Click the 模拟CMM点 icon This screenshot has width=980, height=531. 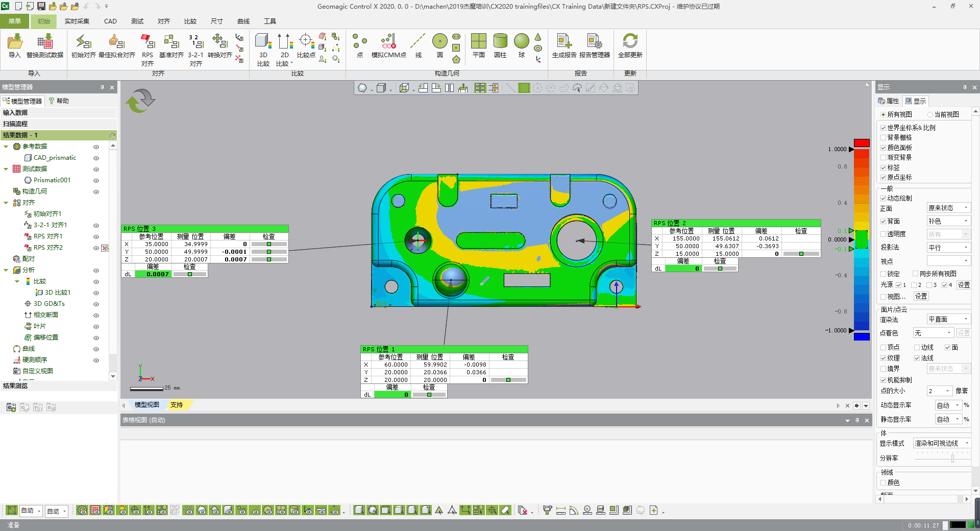(x=388, y=42)
